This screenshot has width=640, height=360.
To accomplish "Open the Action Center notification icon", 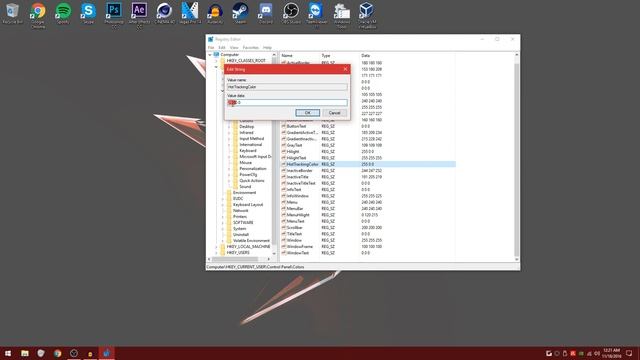I will (629, 353).
